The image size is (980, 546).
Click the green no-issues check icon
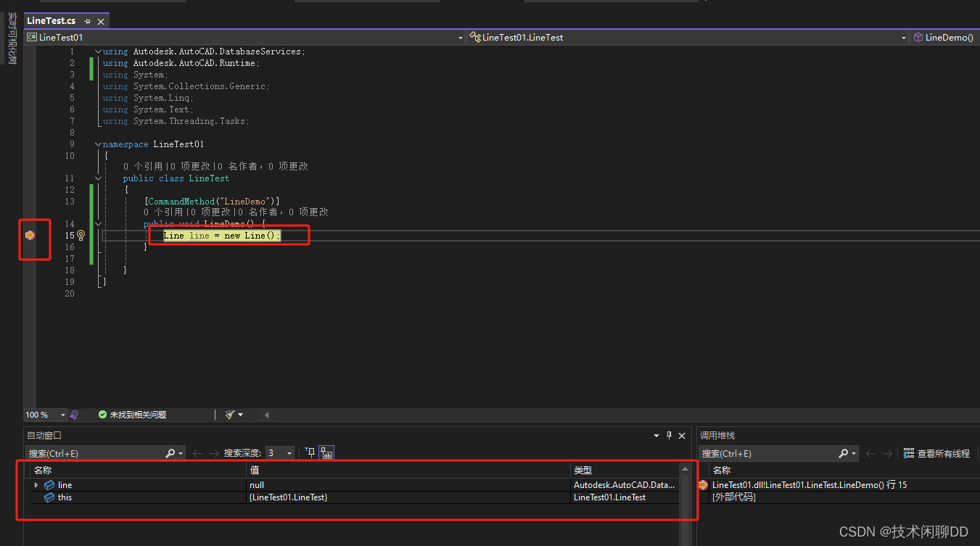(102, 415)
